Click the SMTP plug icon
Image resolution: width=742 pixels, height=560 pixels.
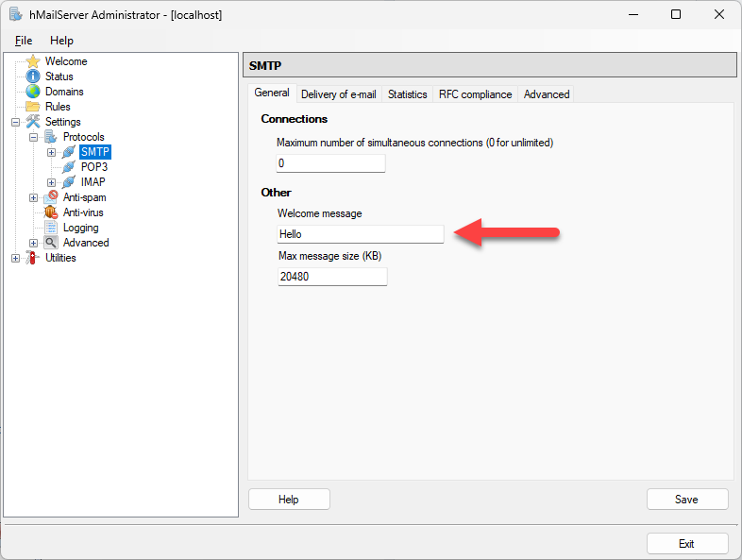(69, 152)
